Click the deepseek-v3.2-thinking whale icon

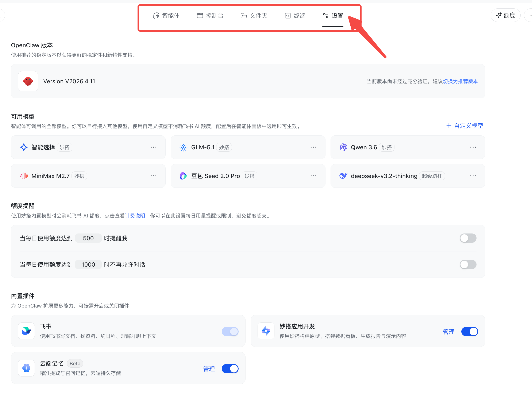coord(343,176)
